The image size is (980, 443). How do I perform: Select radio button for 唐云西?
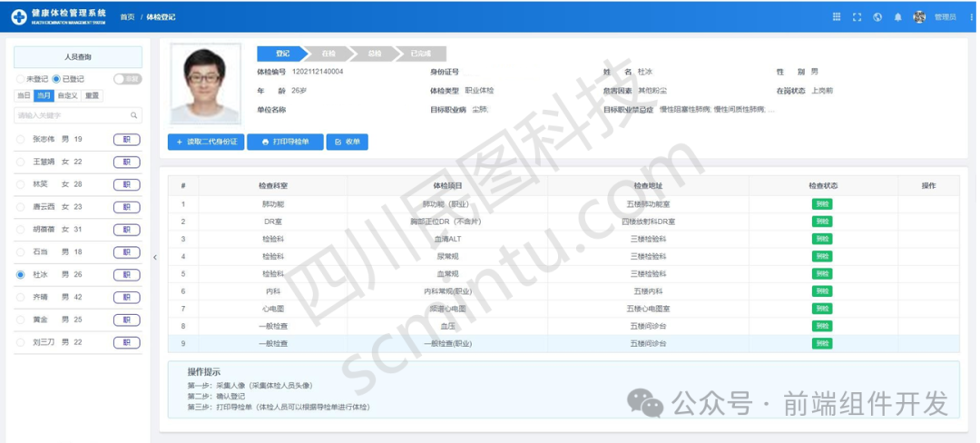click(x=21, y=207)
